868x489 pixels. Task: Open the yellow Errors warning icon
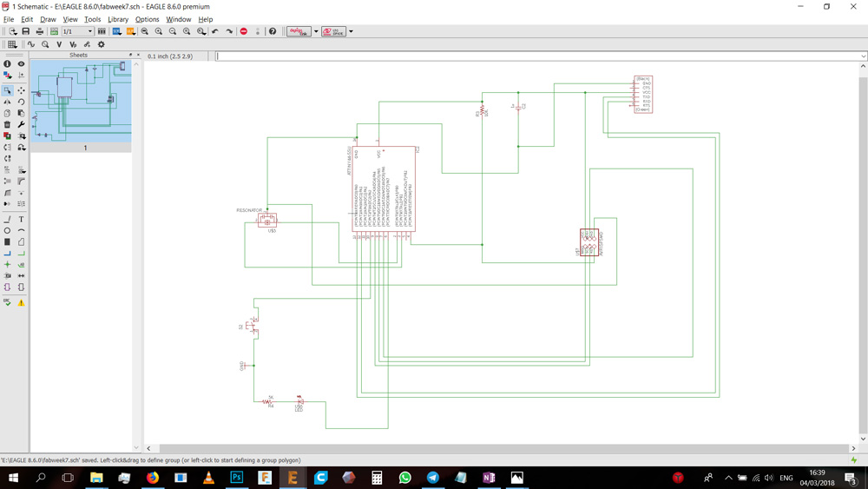click(21, 303)
